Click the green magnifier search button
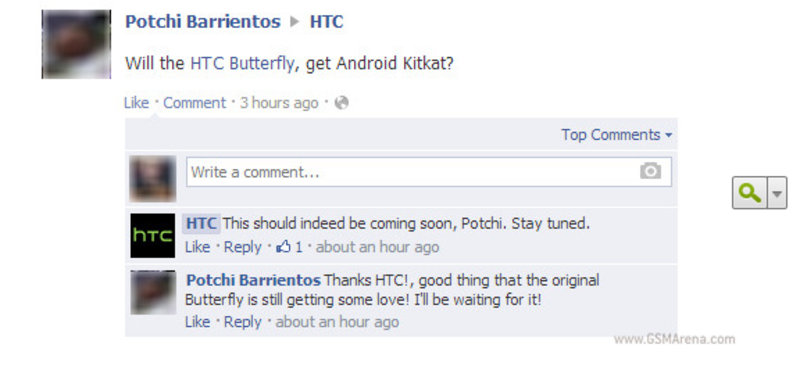 pyautogui.click(x=749, y=193)
